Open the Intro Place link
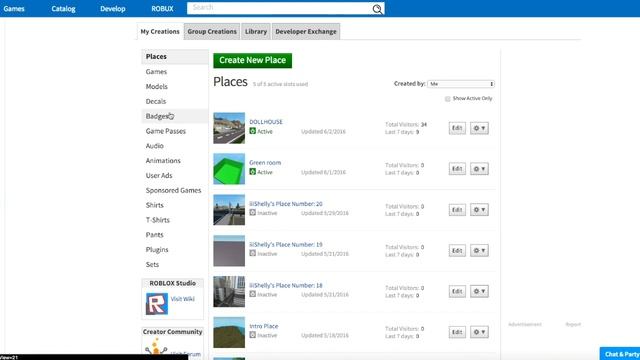The height and width of the screenshot is (360, 640). [x=264, y=326]
